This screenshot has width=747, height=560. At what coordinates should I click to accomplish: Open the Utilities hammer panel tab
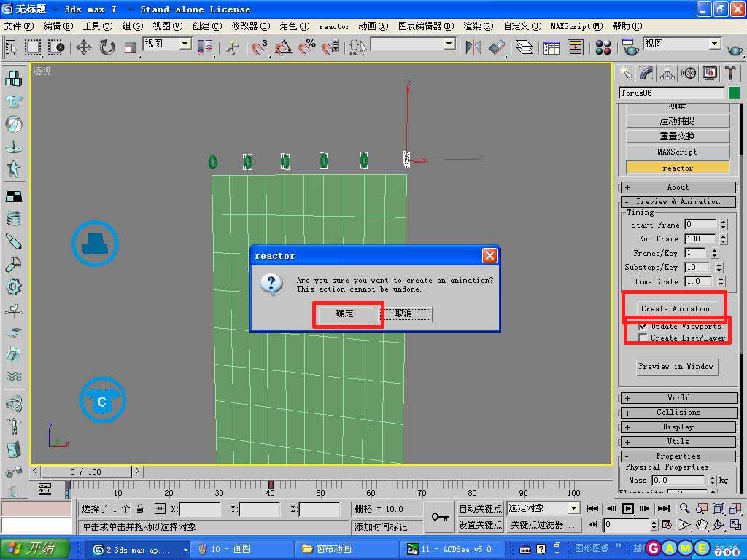click(730, 74)
